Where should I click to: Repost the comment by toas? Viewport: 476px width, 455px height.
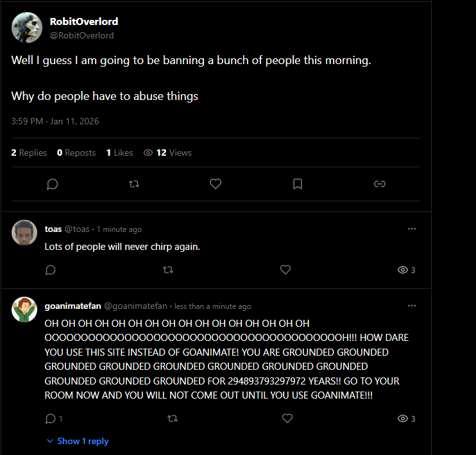click(168, 270)
